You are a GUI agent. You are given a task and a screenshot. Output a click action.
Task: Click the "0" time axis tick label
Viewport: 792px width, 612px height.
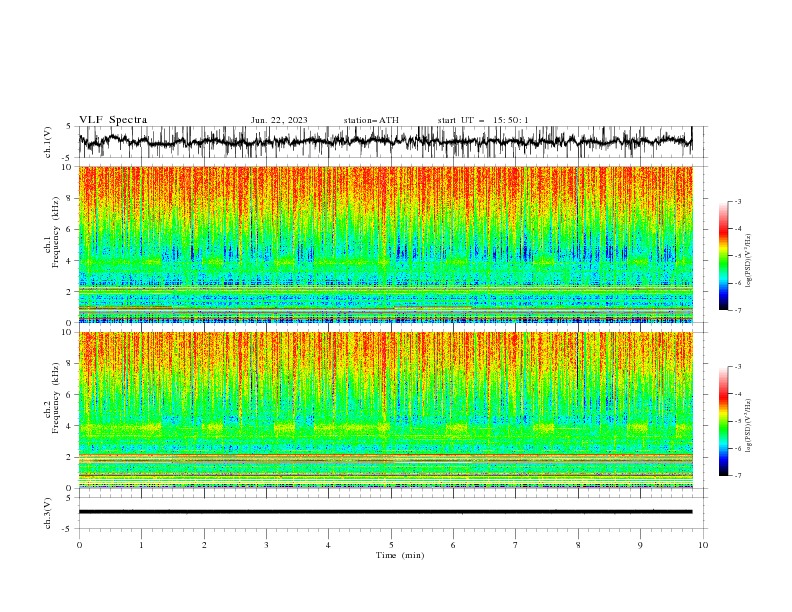(79, 545)
